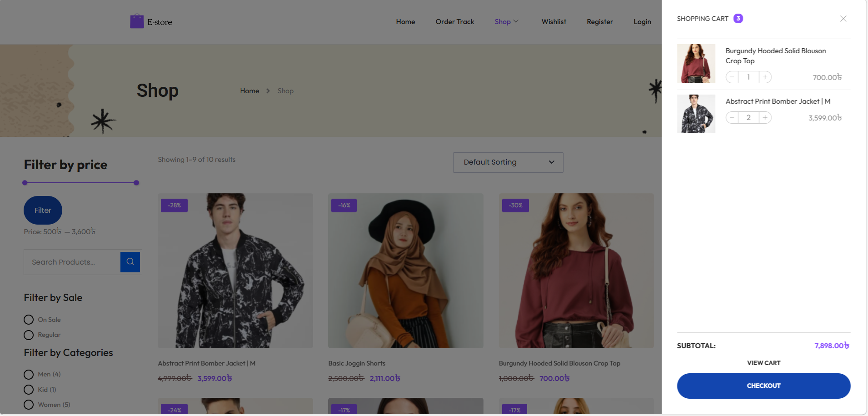Image resolution: width=868 pixels, height=416 pixels.
Task: Click into the Search Products field
Action: (72, 262)
